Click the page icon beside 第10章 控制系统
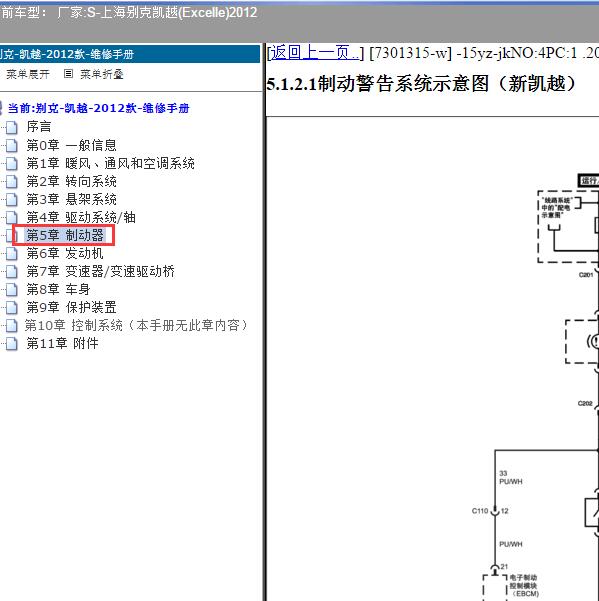Viewport: 599px width, 601px height. (x=12, y=325)
